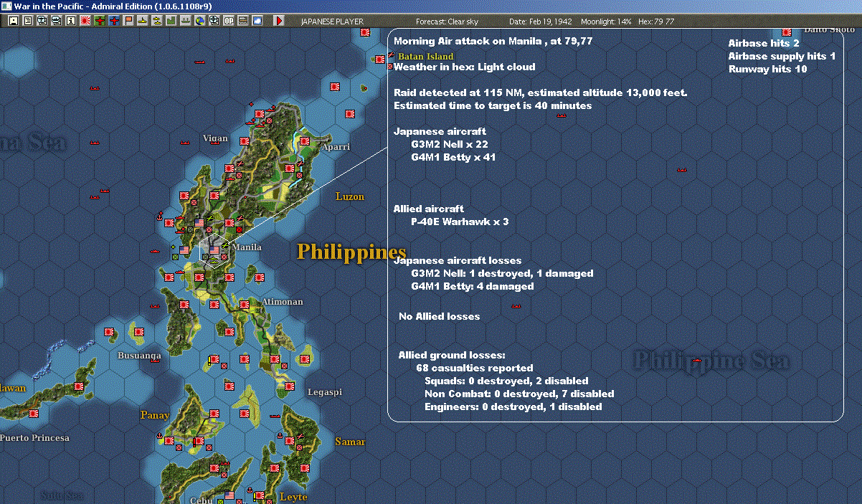Screen dimensions: 862x504
Task: Open the cloud weather toolbar icon
Action: pos(257,22)
